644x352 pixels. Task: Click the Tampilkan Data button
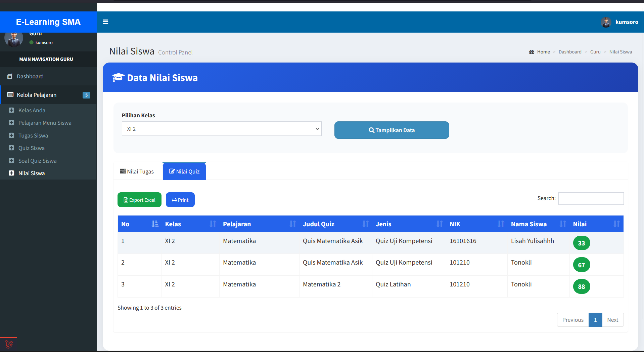pos(392,130)
